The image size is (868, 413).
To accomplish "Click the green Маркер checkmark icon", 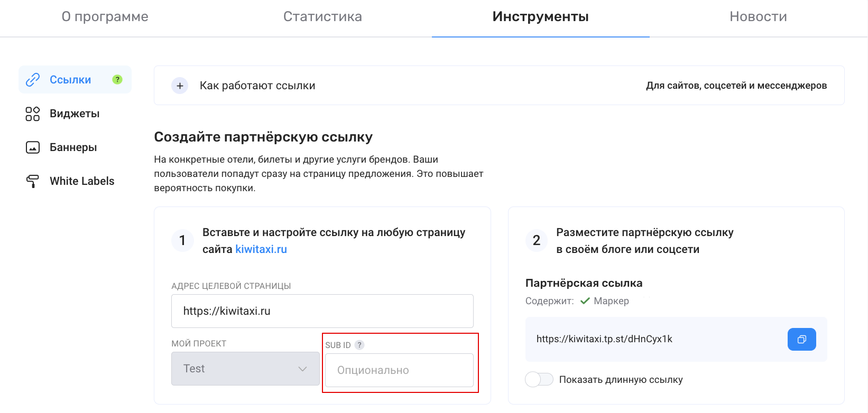I will pos(585,301).
